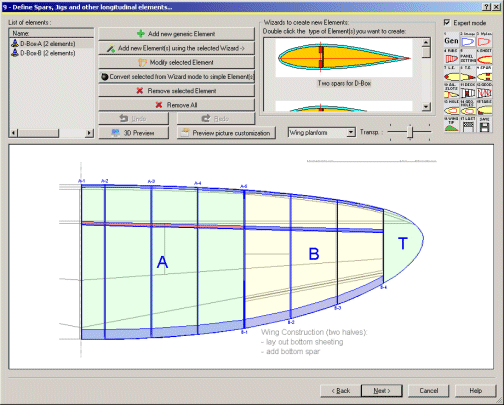
Task: Open the Sheet step icon
Action: (x=484, y=57)
